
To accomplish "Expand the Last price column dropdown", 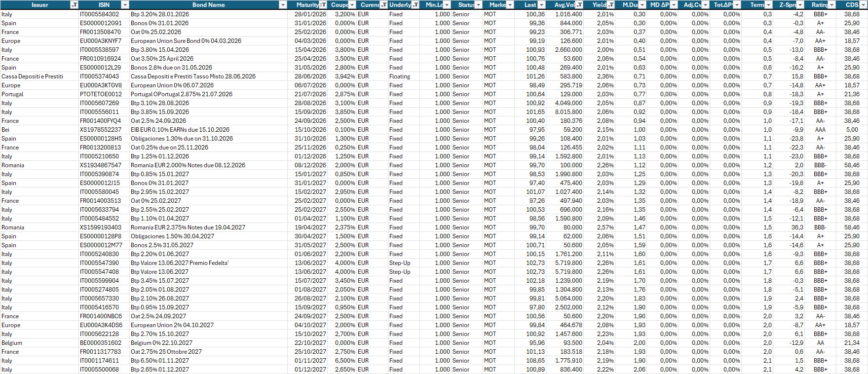I will coord(541,5).
